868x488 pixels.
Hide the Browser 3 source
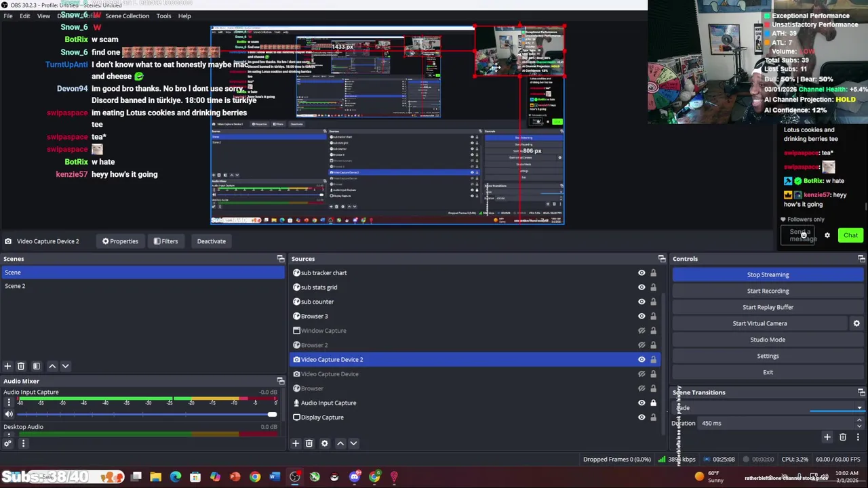642,317
